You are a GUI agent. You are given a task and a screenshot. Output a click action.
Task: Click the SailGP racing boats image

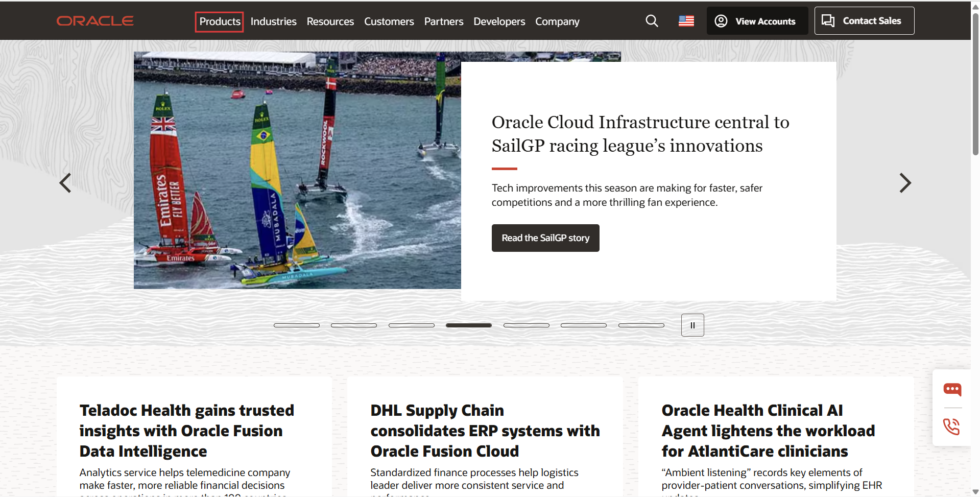297,171
